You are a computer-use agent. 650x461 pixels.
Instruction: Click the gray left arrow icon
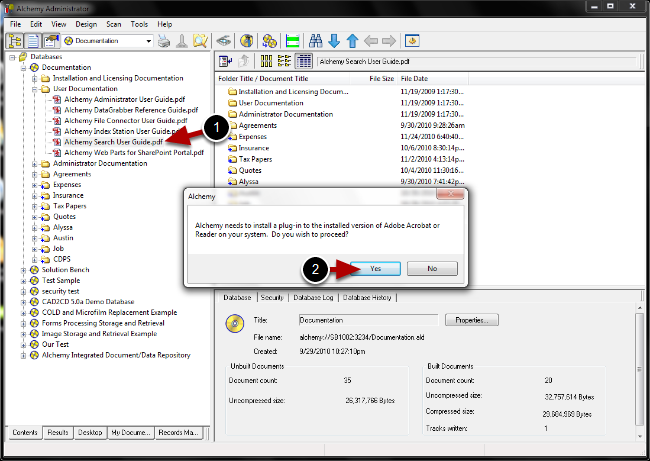click(371, 41)
